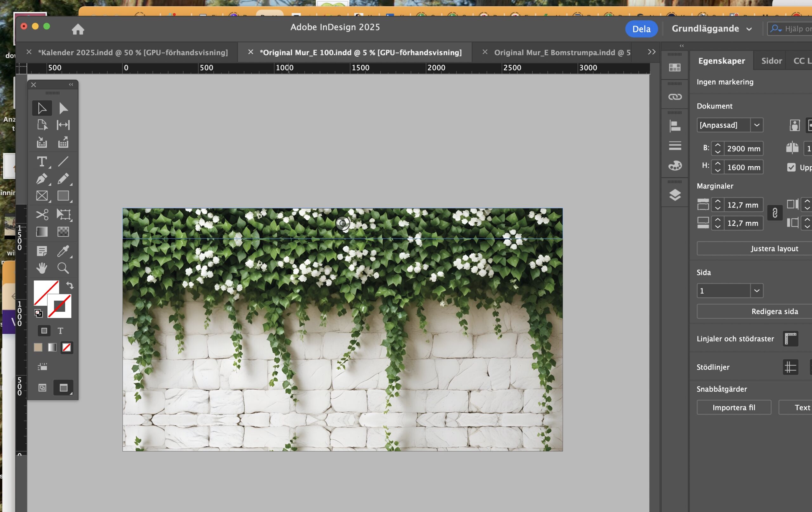Viewport: 812px width, 512px height.
Task: Select the Pen tool
Action: pyautogui.click(x=42, y=178)
